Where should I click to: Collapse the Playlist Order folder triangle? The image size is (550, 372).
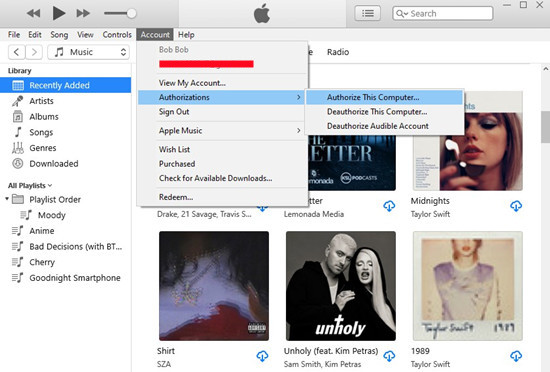(x=7, y=199)
